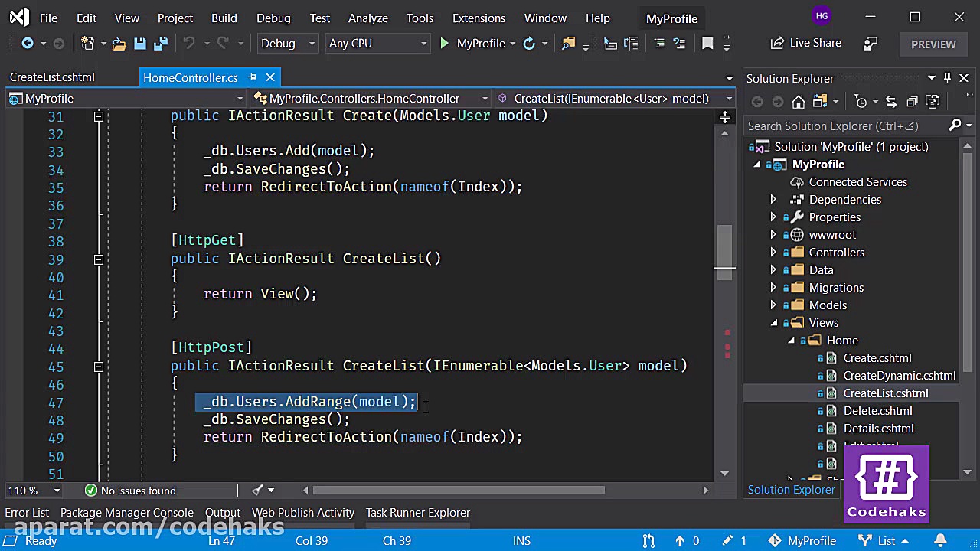This screenshot has width=980, height=551.
Task: Open the Build menu
Action: tap(224, 18)
